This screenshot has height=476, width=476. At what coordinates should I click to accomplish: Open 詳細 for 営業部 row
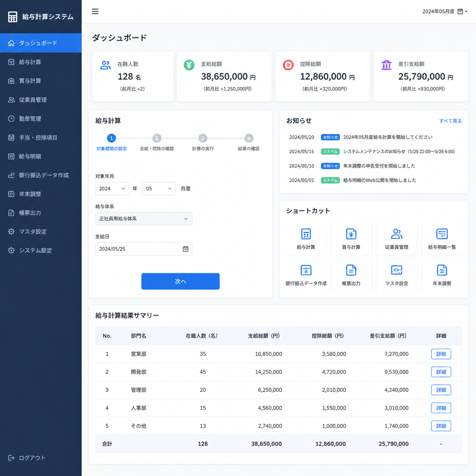(441, 354)
